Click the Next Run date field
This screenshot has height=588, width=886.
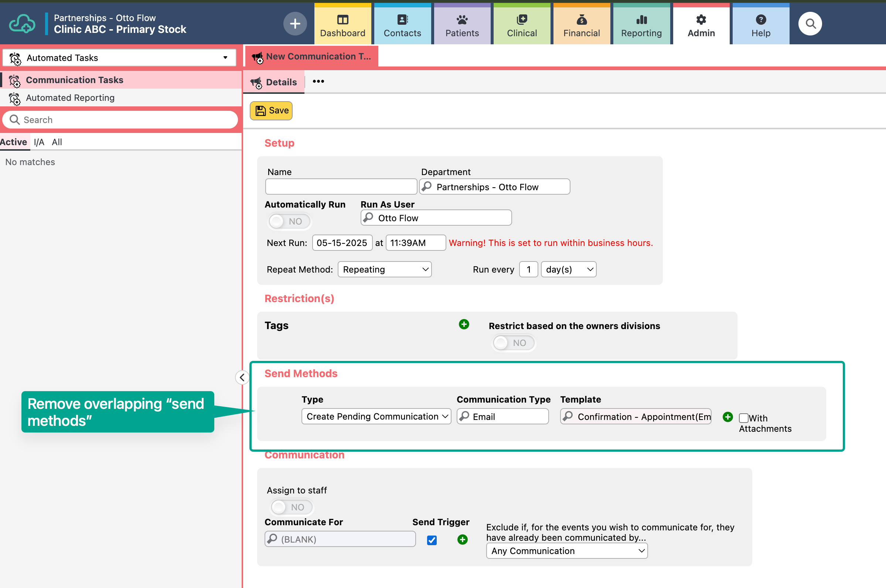pos(342,243)
